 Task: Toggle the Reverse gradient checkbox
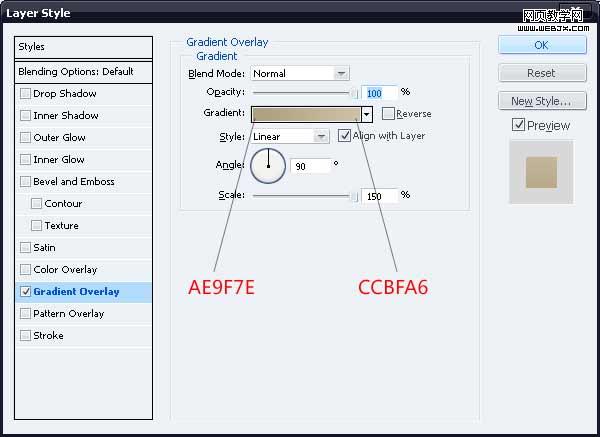pyautogui.click(x=388, y=114)
